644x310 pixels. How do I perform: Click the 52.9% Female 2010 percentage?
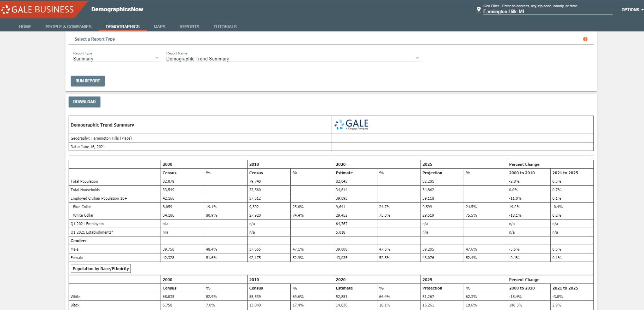pyautogui.click(x=298, y=258)
